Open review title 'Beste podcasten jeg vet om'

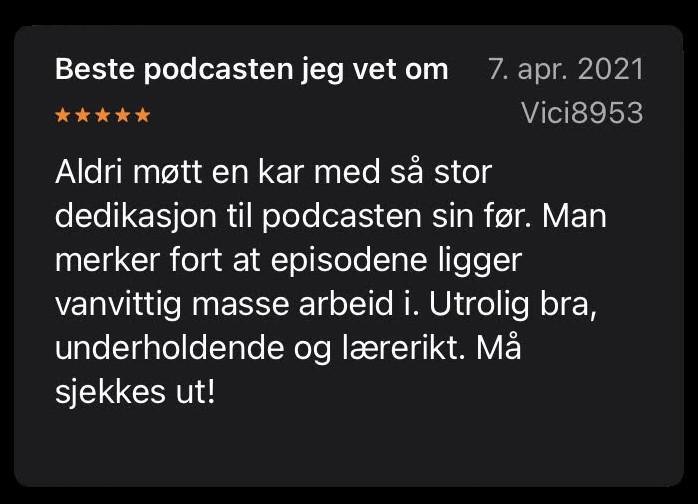pyautogui.click(x=252, y=70)
